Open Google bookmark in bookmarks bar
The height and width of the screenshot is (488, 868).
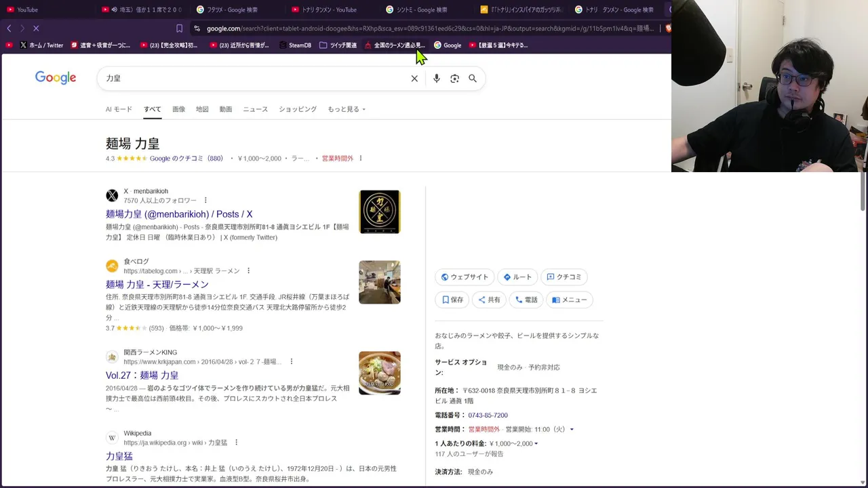click(448, 45)
